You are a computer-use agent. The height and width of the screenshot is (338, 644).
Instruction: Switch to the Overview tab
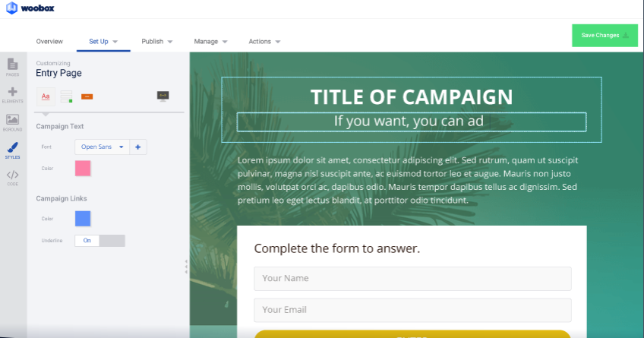coord(49,41)
